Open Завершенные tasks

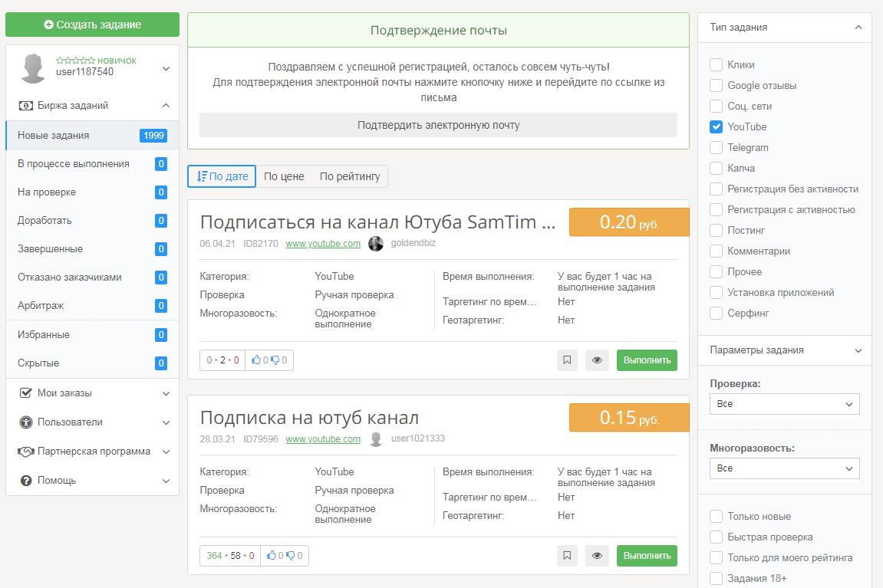(92, 248)
